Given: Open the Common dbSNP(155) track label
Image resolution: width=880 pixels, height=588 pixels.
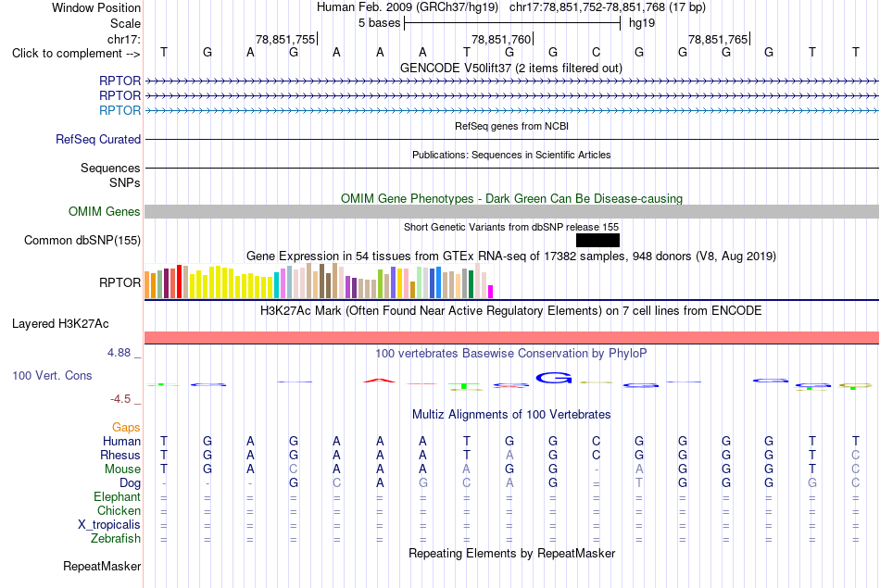Looking at the screenshot, I should click(x=82, y=240).
